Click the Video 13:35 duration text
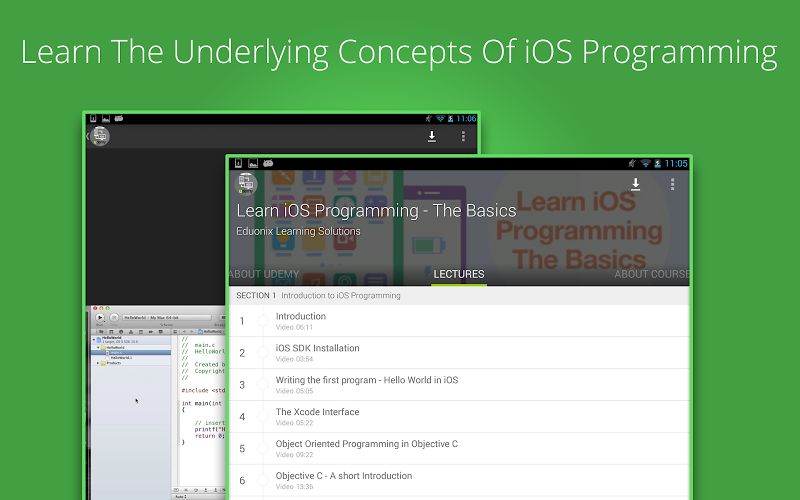Screen dimensions: 800x500 tap(294, 487)
